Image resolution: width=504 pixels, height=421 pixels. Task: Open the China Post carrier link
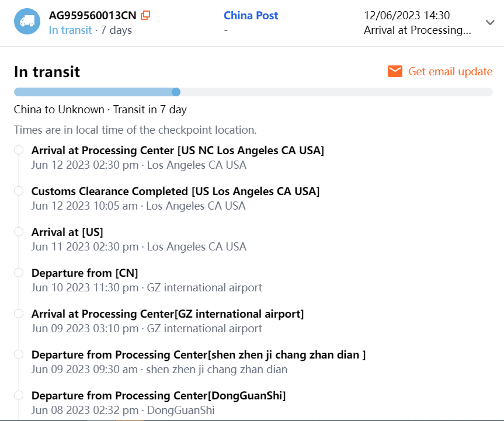point(251,16)
